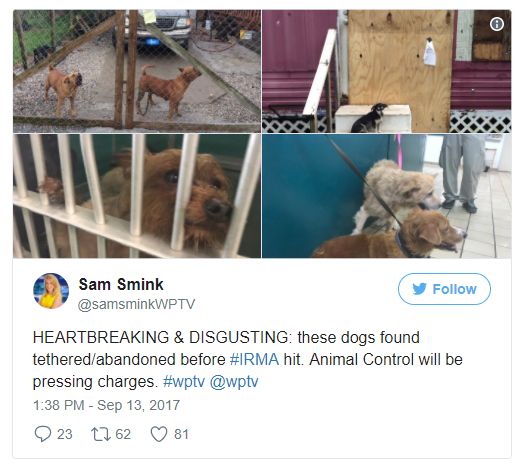This screenshot has width=526, height=466.
Task: Click the info icon on photo grid
Action: coord(496,24)
